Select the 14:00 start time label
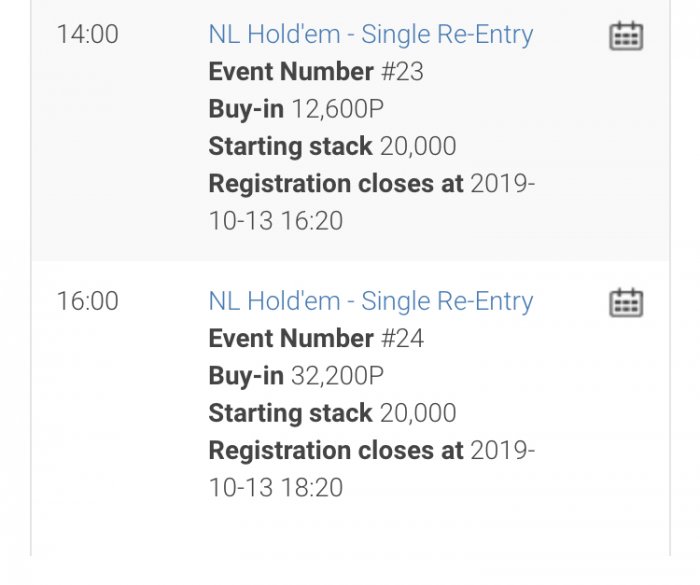Screen dimensions: 700x585 tap(87, 34)
